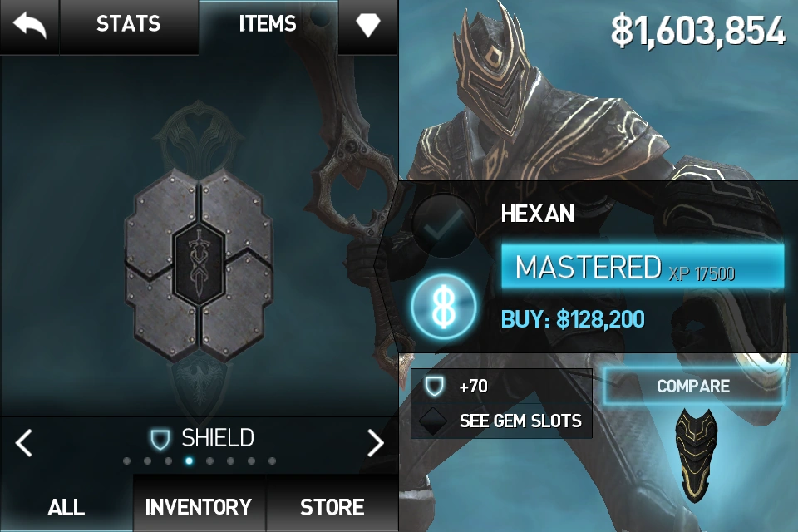Go to previous item category arrow
This screenshot has width=798, height=532.
(x=24, y=442)
